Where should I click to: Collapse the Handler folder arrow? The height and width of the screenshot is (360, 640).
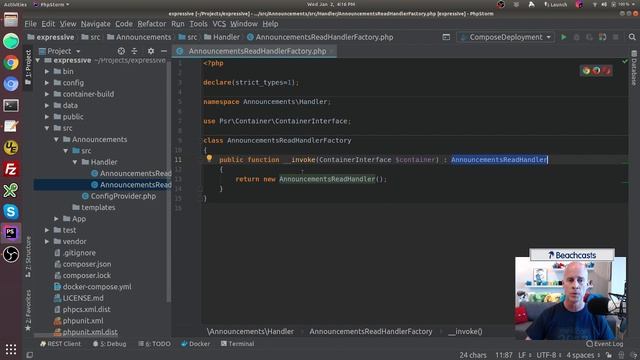[x=75, y=162]
